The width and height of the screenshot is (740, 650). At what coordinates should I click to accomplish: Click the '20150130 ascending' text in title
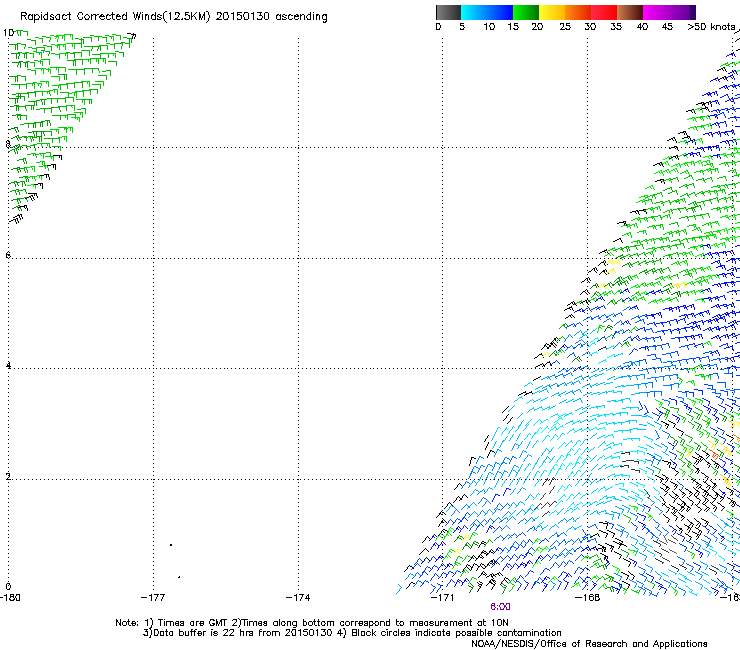click(271, 17)
